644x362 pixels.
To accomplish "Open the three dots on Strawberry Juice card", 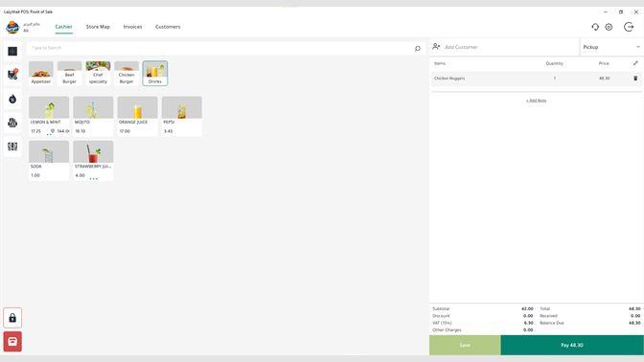I will (94, 178).
